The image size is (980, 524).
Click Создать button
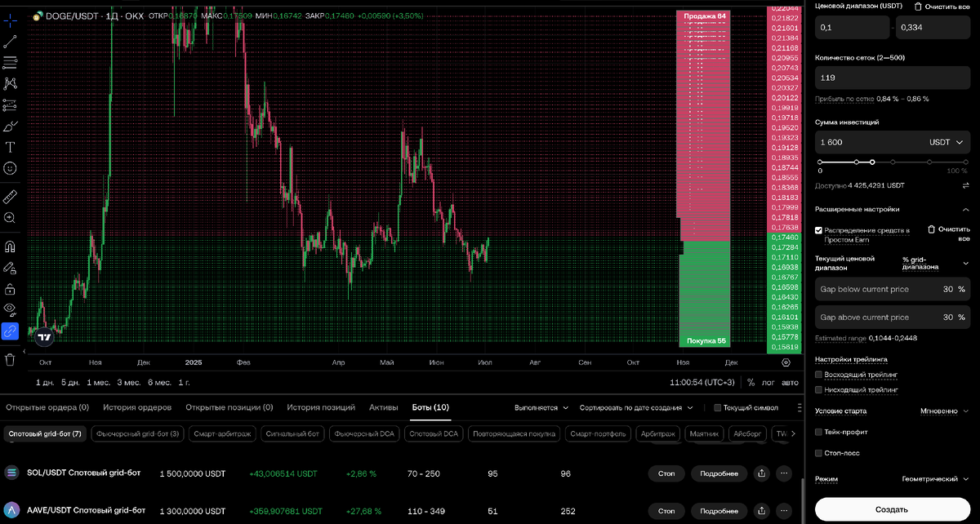tap(892, 509)
